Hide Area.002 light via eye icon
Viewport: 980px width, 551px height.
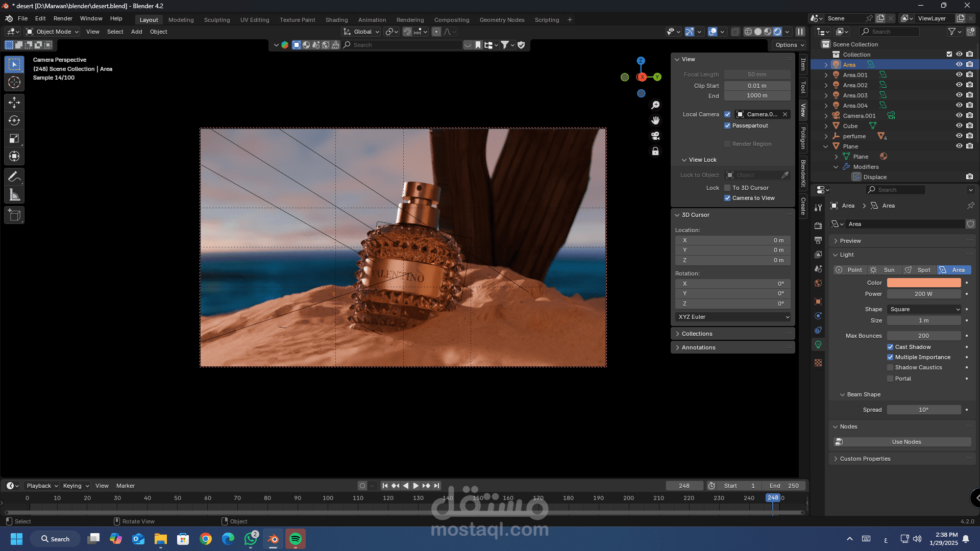[x=959, y=85]
